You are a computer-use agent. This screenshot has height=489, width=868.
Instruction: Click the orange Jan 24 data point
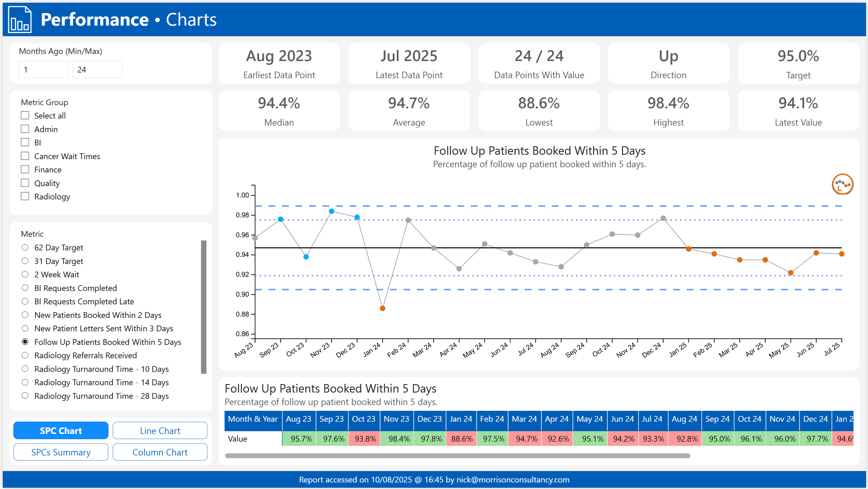coord(382,308)
